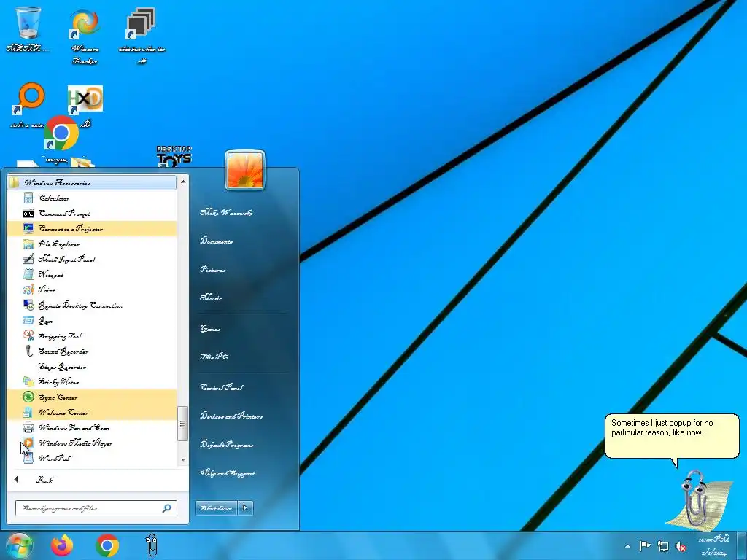
Task: Launch Paint from Accessories
Action: 92,289
